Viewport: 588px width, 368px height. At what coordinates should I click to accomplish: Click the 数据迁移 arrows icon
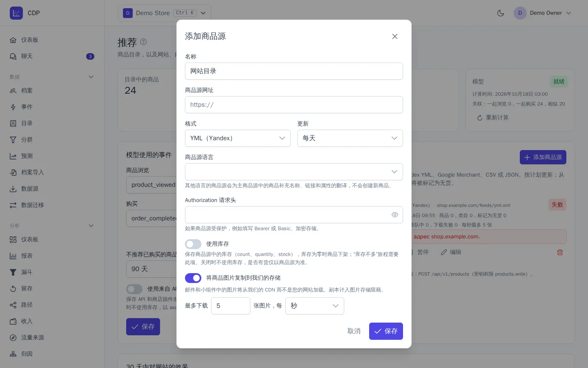pos(13,205)
